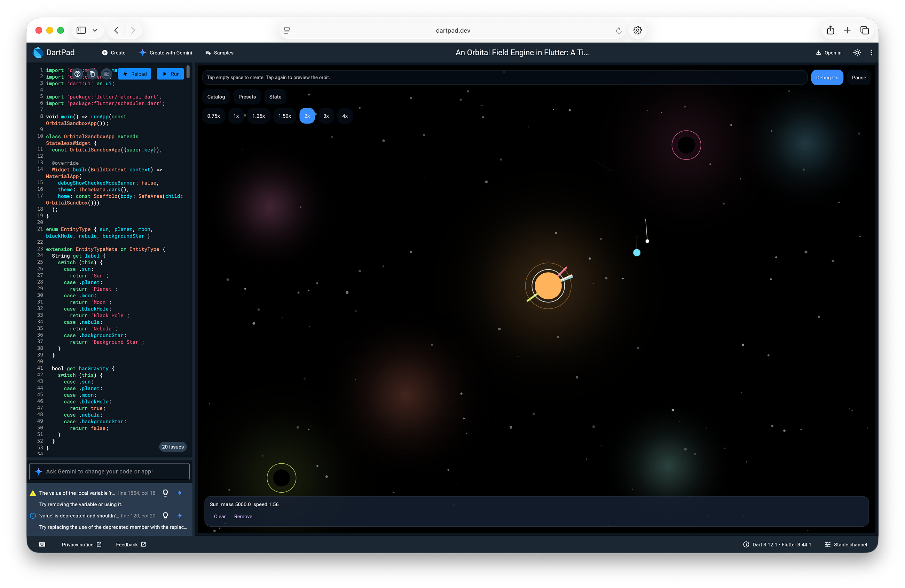The image size is (905, 588).
Task: Select the yellow-ringed black hole
Action: point(281,478)
